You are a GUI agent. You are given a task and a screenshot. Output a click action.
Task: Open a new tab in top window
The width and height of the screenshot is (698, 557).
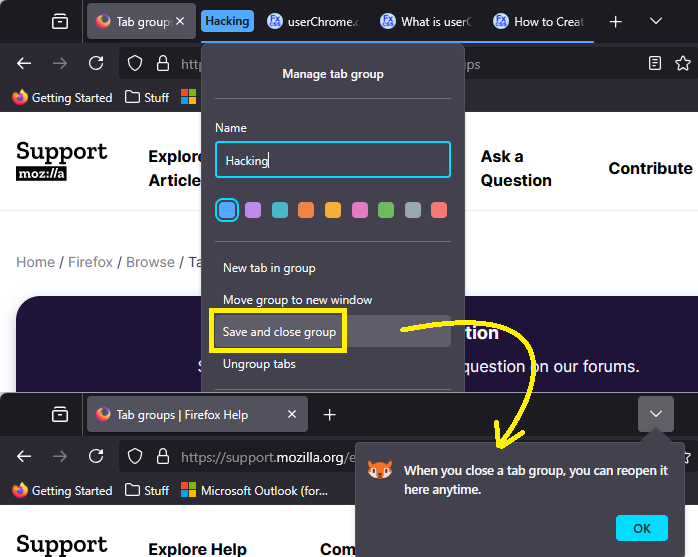(615, 21)
